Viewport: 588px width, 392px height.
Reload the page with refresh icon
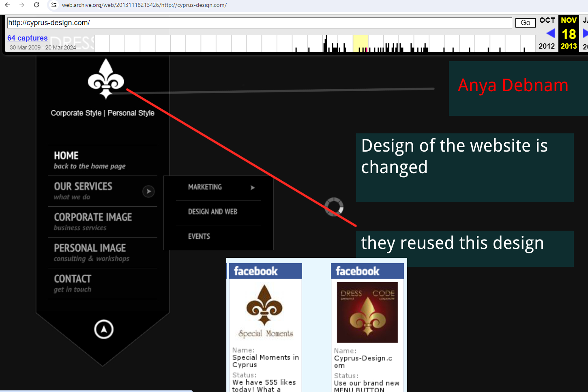[36, 5]
